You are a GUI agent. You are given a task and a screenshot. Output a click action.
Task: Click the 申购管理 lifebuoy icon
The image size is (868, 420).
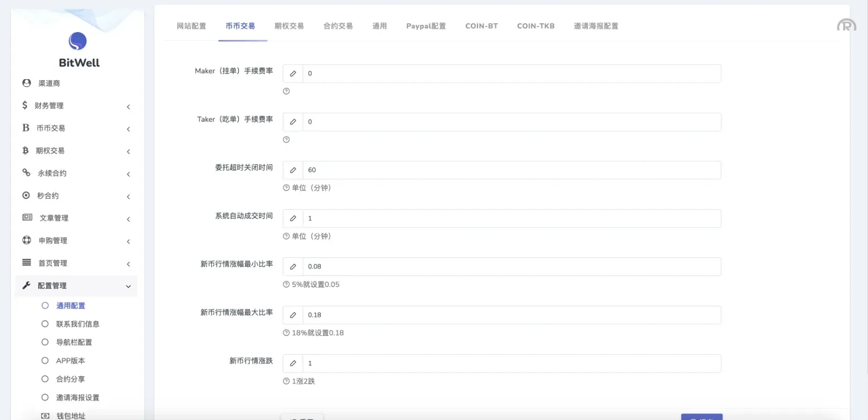coord(27,240)
